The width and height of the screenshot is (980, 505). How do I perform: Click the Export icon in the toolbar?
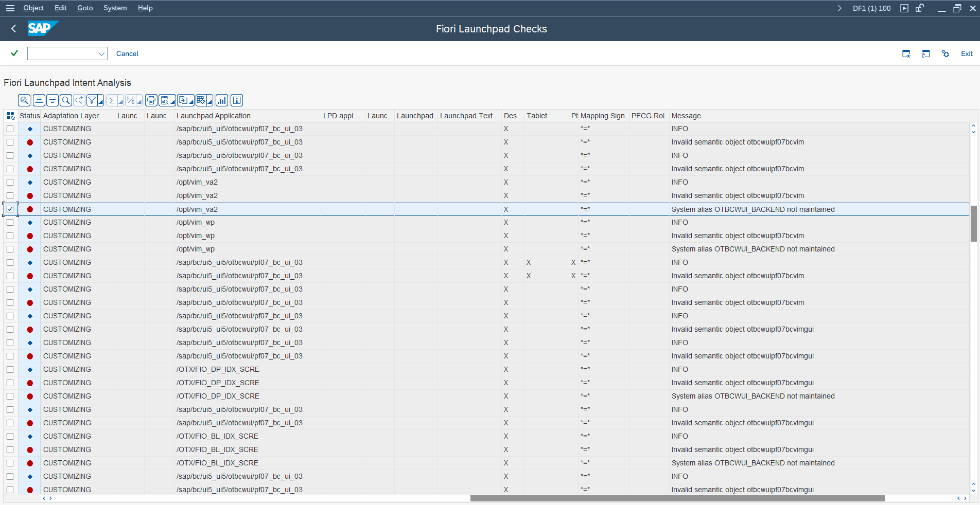tap(183, 100)
